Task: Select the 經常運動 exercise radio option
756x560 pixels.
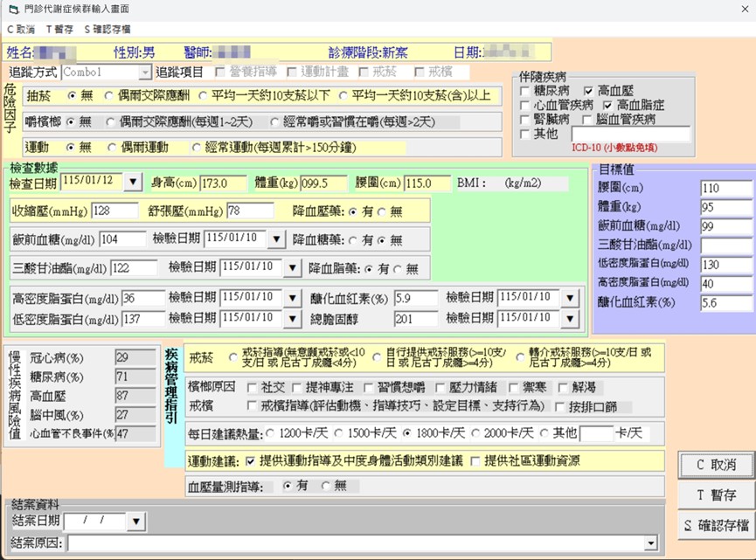Action: coord(196,147)
